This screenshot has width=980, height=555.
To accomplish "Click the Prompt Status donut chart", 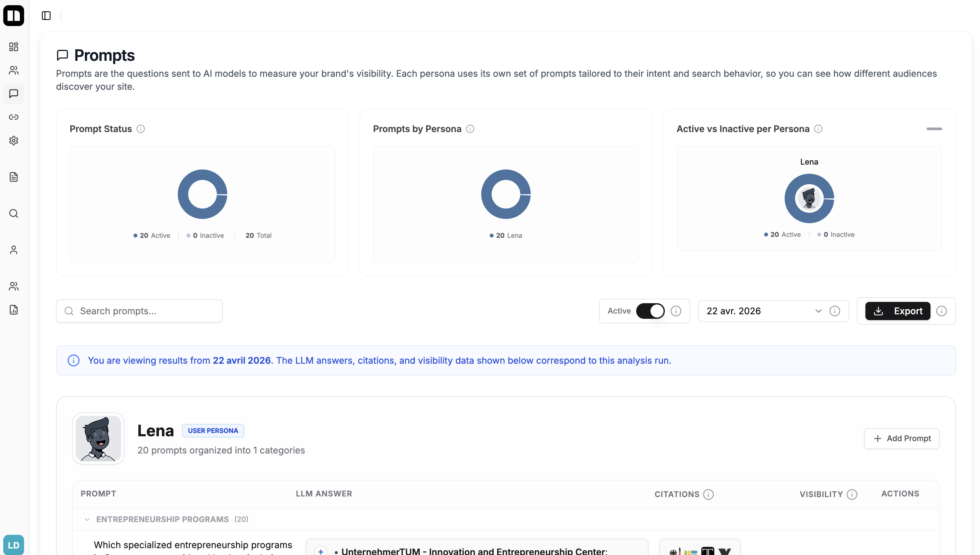I will [x=203, y=194].
